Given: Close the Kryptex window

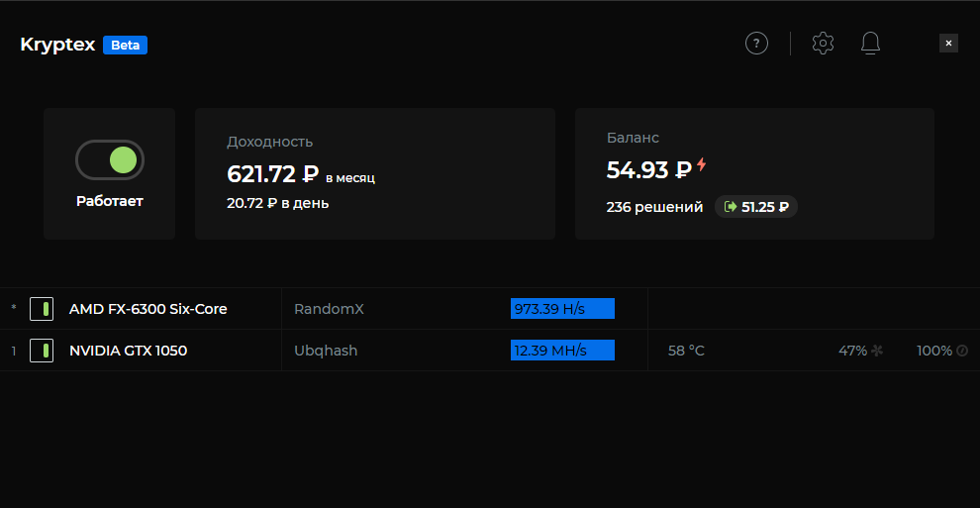Looking at the screenshot, I should (948, 44).
